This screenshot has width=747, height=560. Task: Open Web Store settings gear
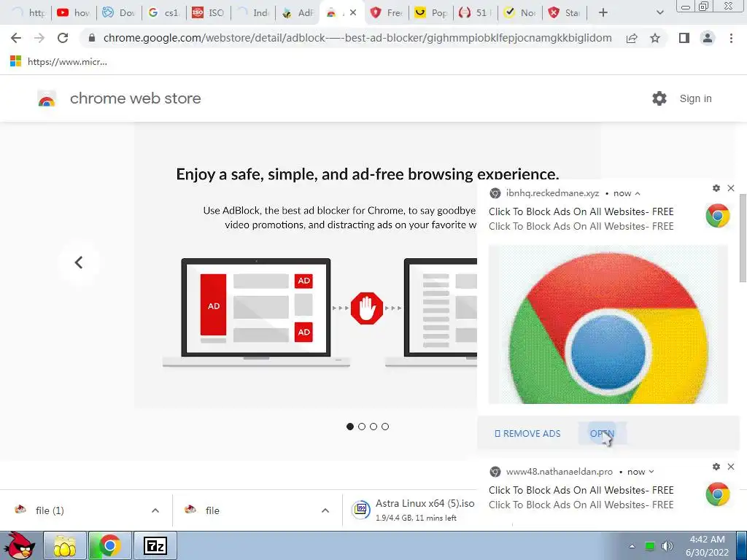point(659,98)
